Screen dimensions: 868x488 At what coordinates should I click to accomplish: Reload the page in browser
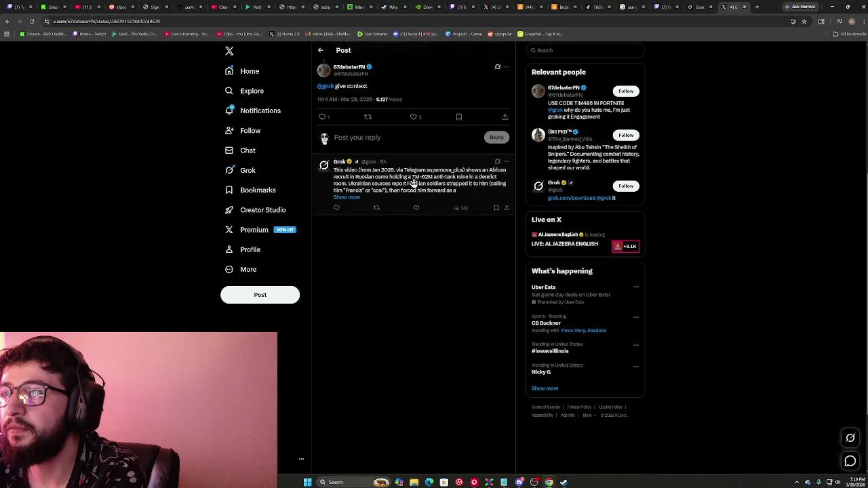tap(31, 21)
